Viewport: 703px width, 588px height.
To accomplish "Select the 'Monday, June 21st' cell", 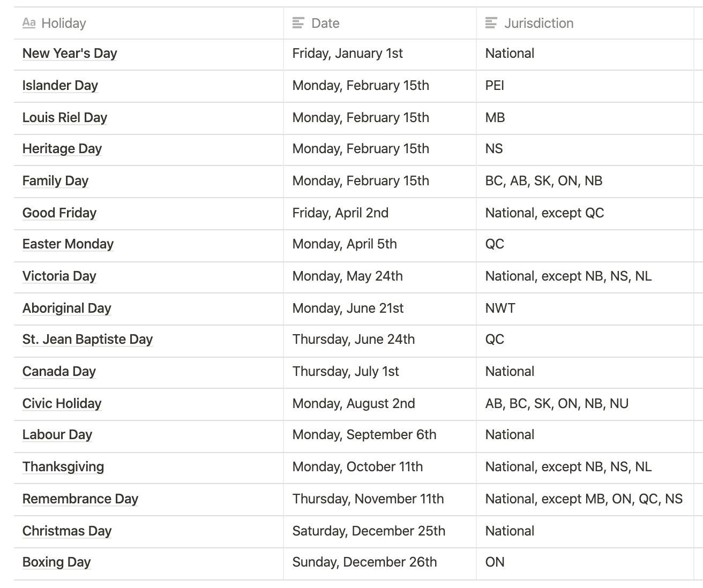I will click(380, 308).
